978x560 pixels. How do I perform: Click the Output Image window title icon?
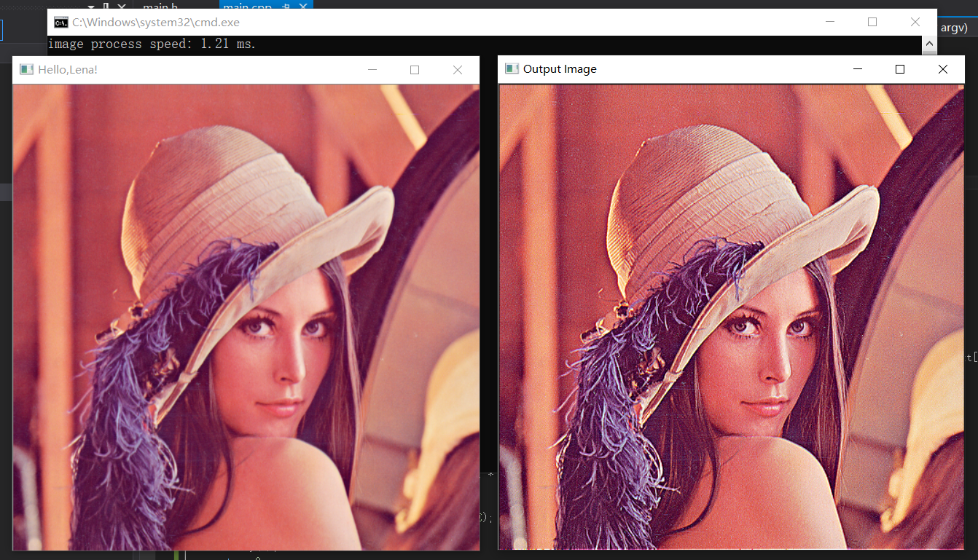[x=512, y=68]
